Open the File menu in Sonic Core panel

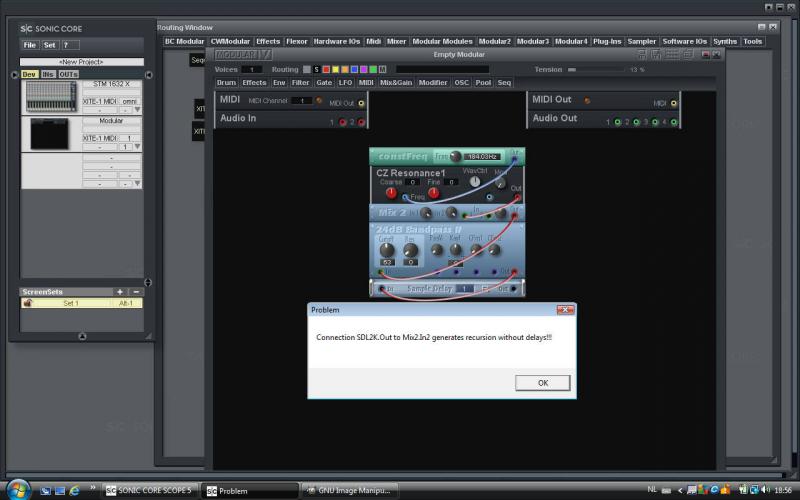pyautogui.click(x=30, y=45)
